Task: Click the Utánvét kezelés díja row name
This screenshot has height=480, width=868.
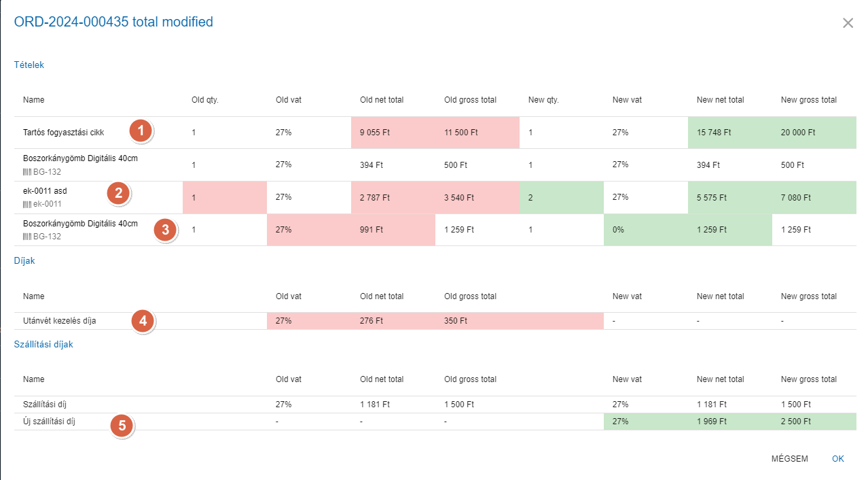Action: click(59, 321)
